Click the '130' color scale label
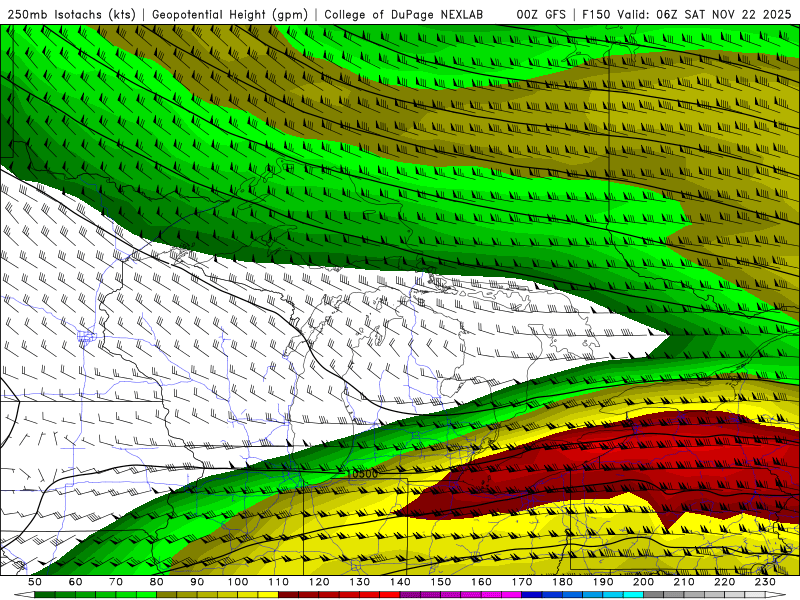800x600 pixels. [x=360, y=582]
